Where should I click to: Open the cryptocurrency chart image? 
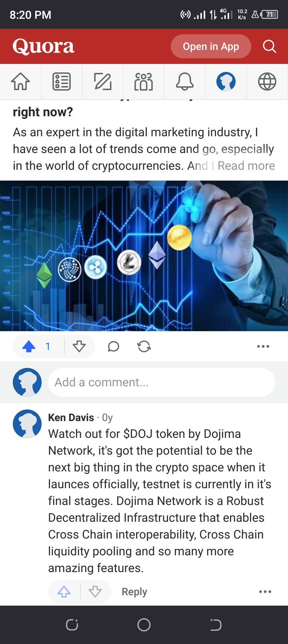pos(144,256)
